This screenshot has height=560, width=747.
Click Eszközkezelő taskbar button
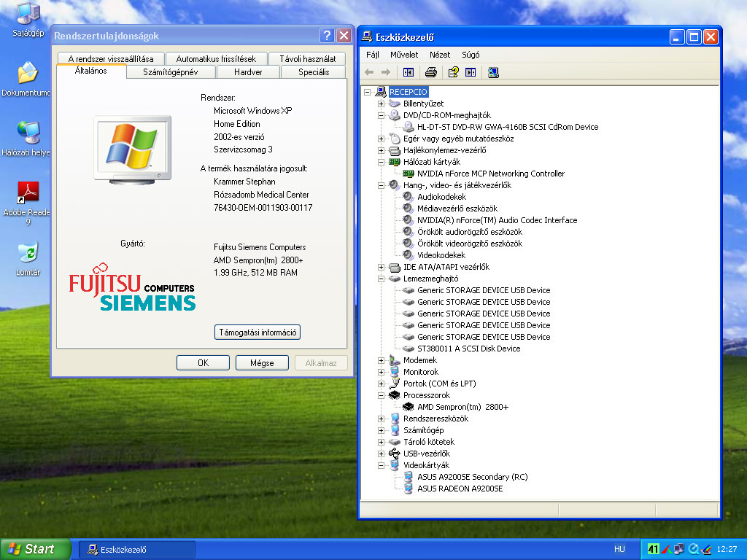(136, 550)
